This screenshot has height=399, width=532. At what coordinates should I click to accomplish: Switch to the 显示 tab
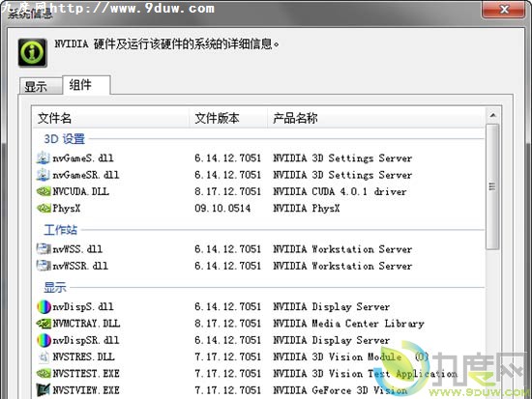pyautogui.click(x=41, y=86)
